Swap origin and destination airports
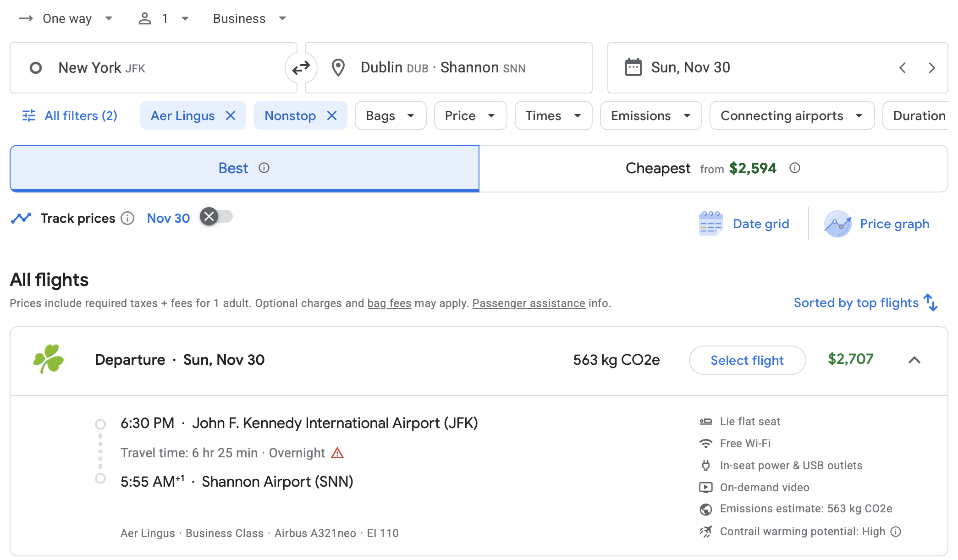The width and height of the screenshot is (958, 560). [x=301, y=68]
